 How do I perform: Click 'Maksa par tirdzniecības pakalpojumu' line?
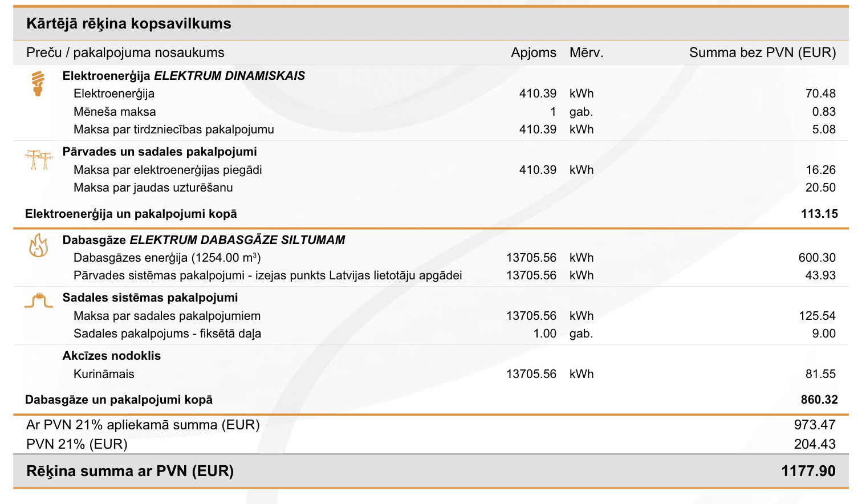pyautogui.click(x=174, y=129)
